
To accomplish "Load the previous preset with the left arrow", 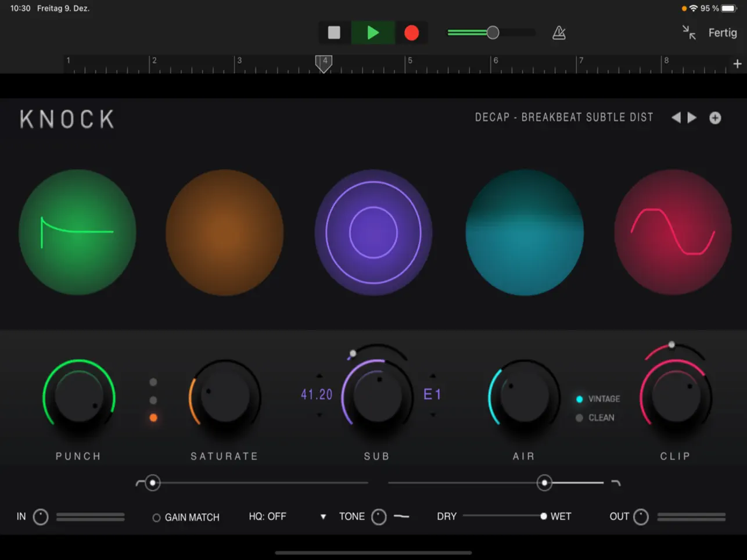I will coord(676,117).
